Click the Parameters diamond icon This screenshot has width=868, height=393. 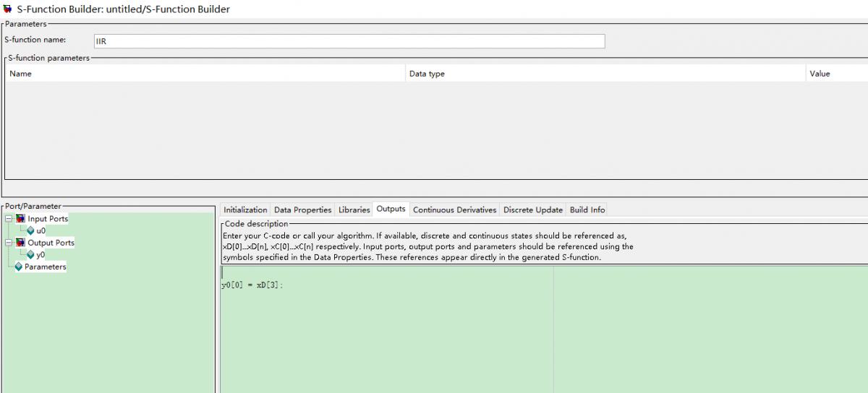click(19, 267)
